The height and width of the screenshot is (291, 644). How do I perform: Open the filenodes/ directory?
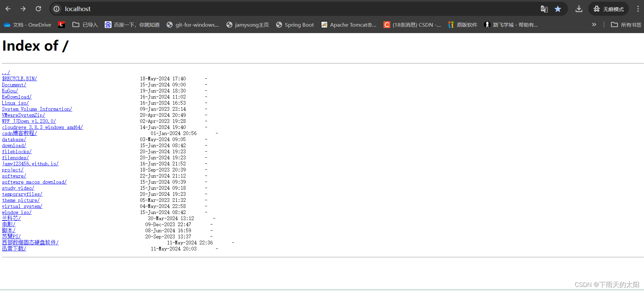[16, 158]
